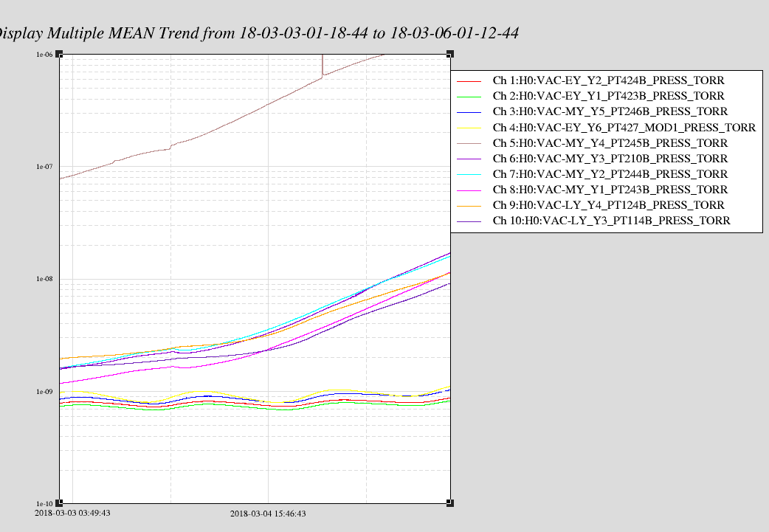Select the top-left plot resize handle
The height and width of the screenshot is (532, 769).
[59, 54]
